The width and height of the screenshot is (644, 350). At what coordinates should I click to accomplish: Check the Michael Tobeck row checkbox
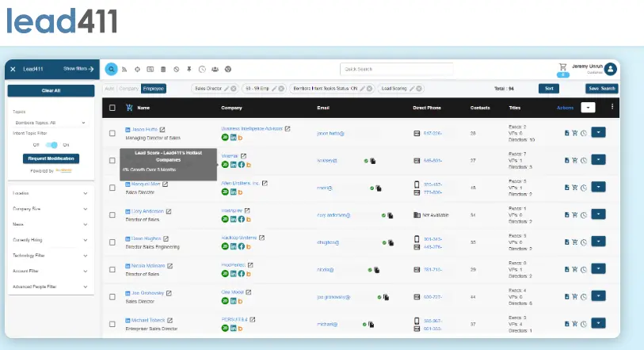pyautogui.click(x=112, y=324)
